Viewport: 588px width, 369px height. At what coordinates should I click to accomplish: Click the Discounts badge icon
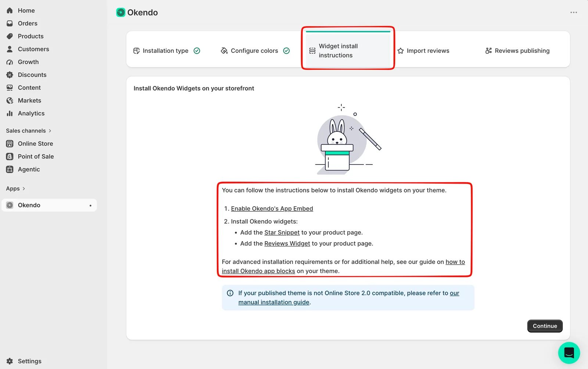pos(10,75)
